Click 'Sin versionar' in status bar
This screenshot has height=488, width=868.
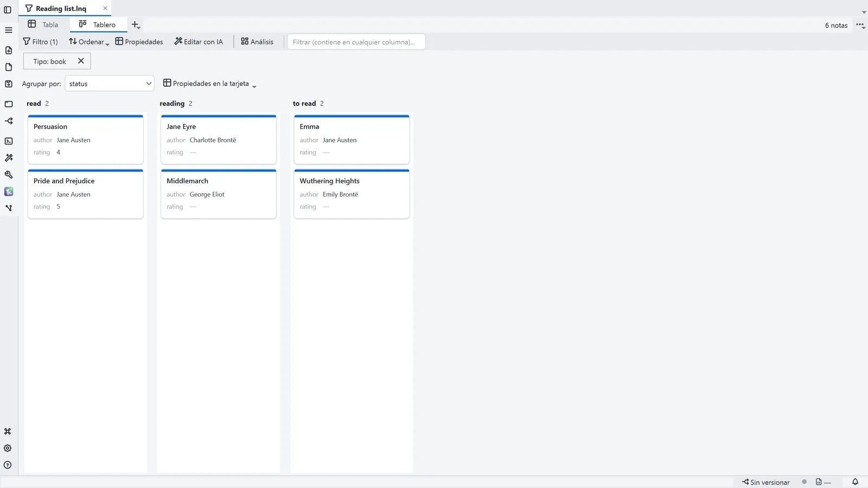(765, 482)
